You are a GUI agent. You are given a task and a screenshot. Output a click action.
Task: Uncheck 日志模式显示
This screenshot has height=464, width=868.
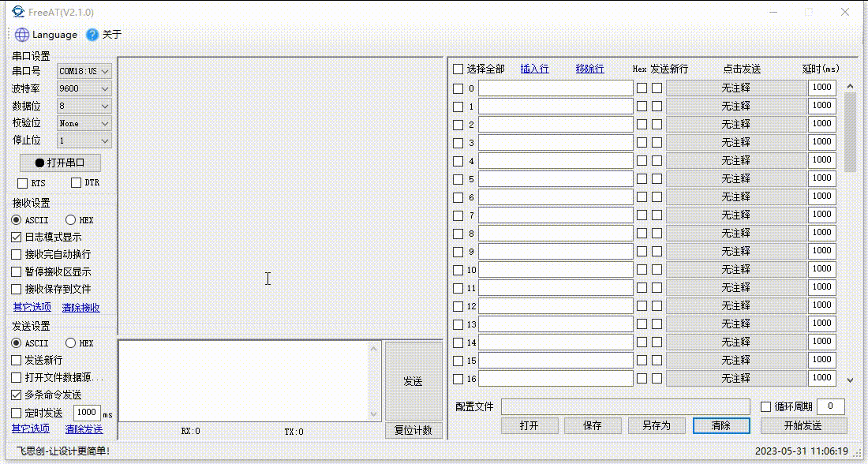[17, 237]
